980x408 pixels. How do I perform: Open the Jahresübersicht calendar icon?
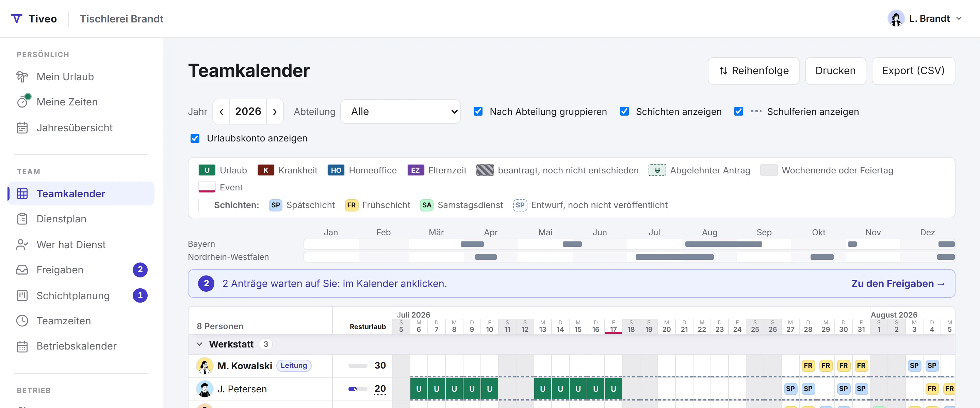(x=22, y=128)
